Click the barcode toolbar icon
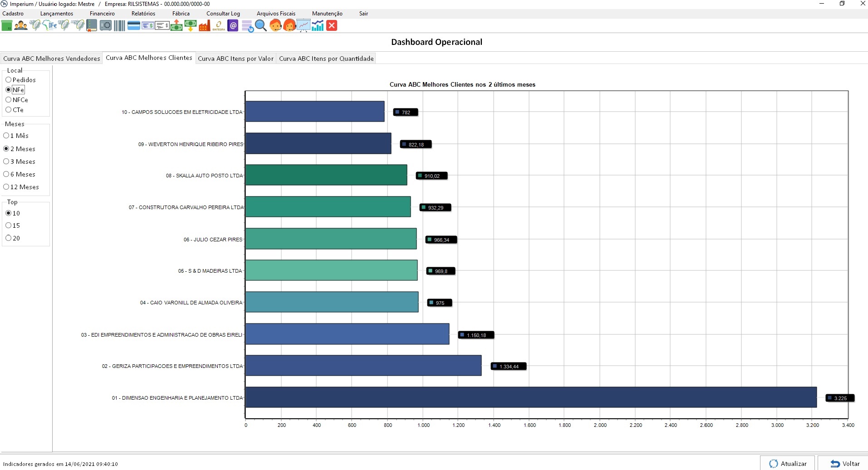The height and width of the screenshot is (470, 868). 119,25
